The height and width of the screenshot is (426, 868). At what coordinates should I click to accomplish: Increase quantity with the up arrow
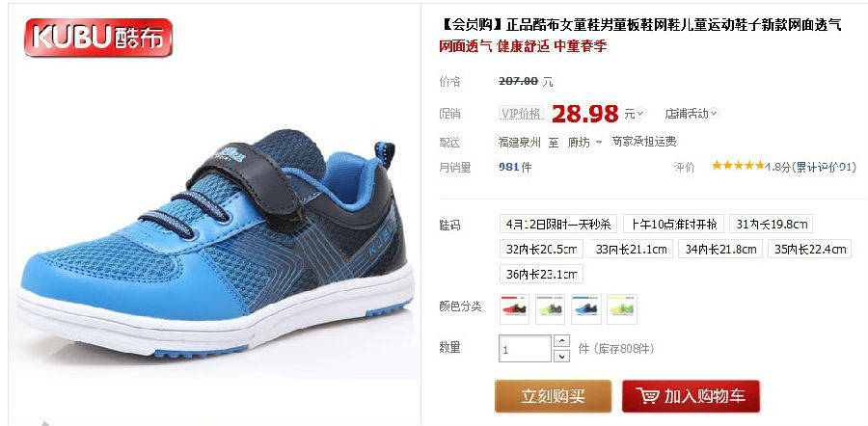click(562, 341)
